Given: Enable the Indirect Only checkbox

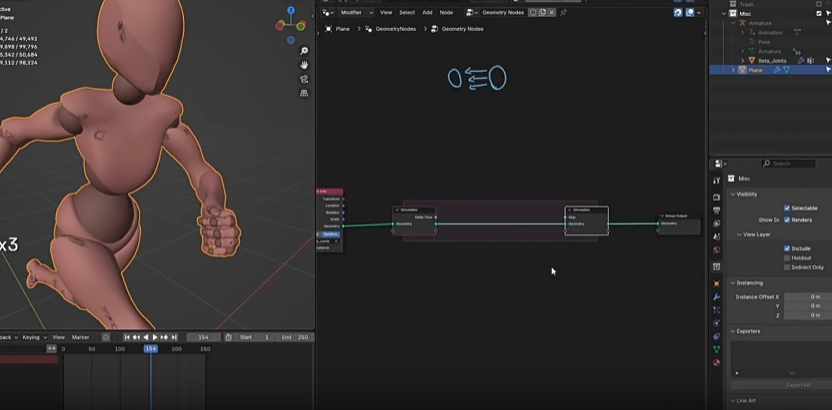Looking at the screenshot, I should click(x=787, y=267).
